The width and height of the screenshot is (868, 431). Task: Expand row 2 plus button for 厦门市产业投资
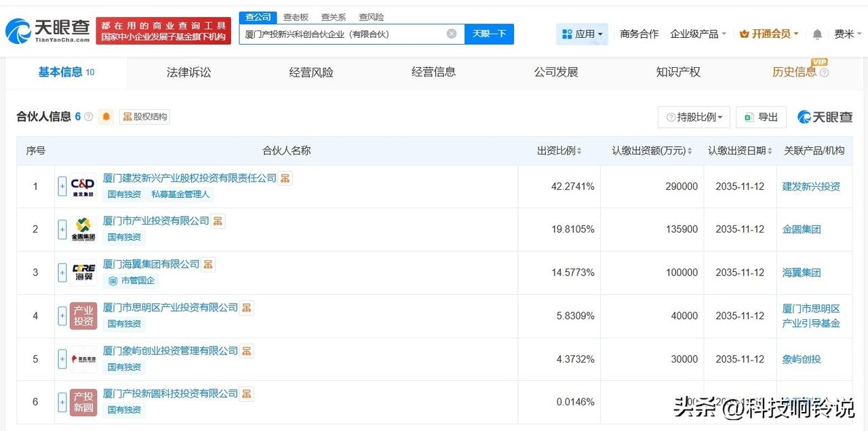click(62, 229)
